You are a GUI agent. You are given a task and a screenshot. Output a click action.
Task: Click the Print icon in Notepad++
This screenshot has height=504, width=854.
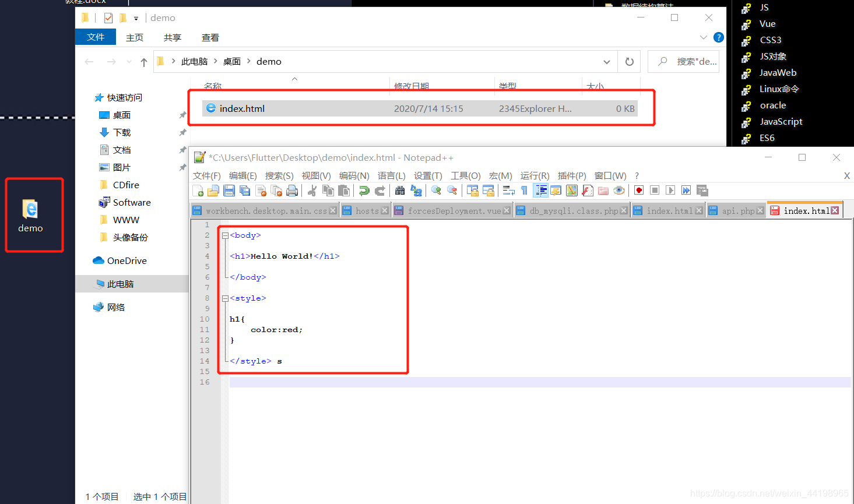click(291, 190)
